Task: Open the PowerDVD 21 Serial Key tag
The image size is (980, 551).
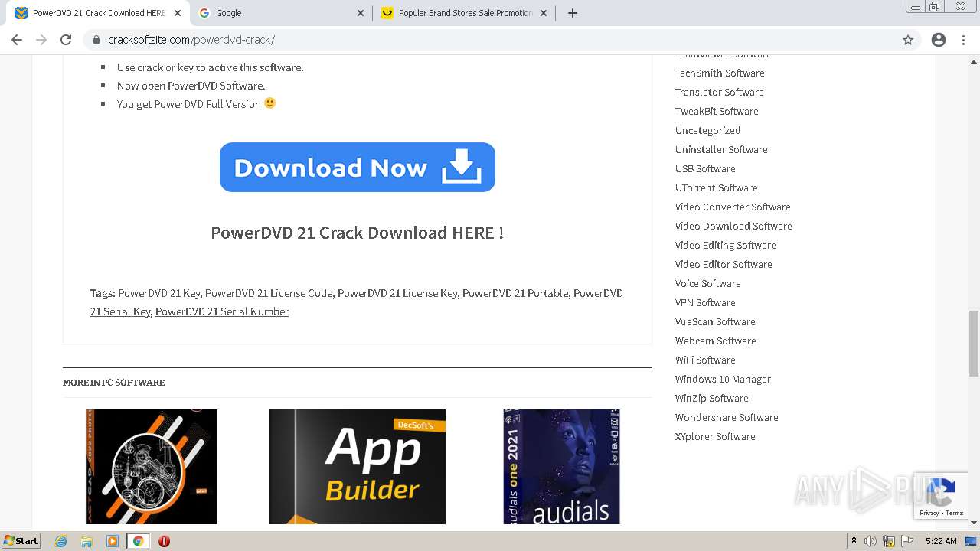Action: pos(120,311)
